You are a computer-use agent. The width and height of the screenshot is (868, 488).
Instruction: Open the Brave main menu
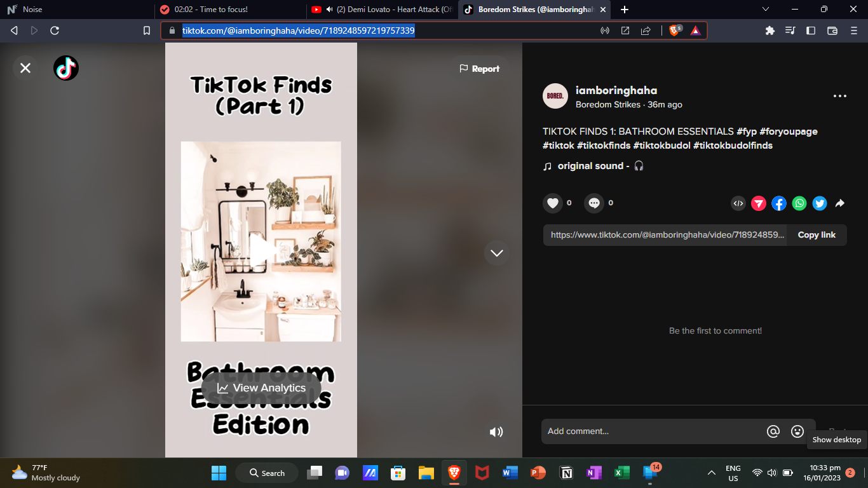point(854,30)
